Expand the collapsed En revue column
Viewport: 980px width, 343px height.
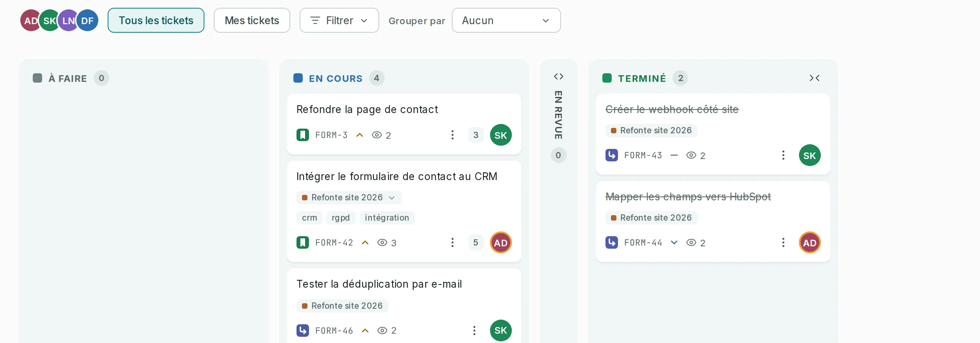559,76
